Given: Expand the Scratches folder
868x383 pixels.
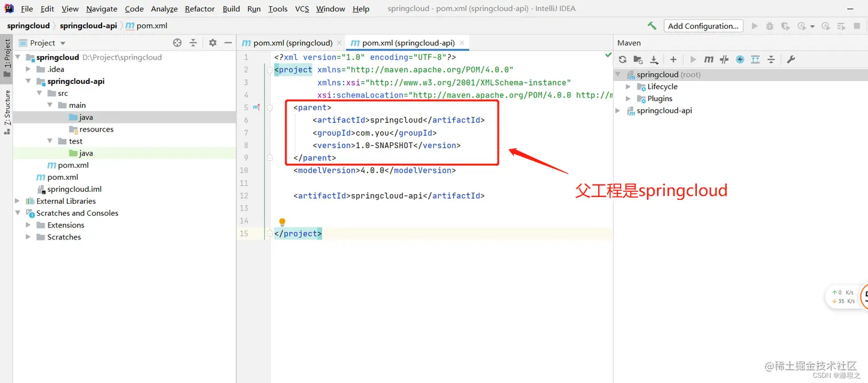Looking at the screenshot, I should pyautogui.click(x=28, y=237).
